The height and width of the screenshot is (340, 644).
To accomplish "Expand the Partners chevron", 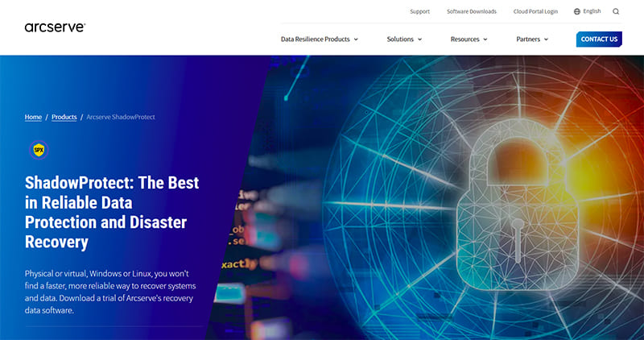I will coord(546,39).
